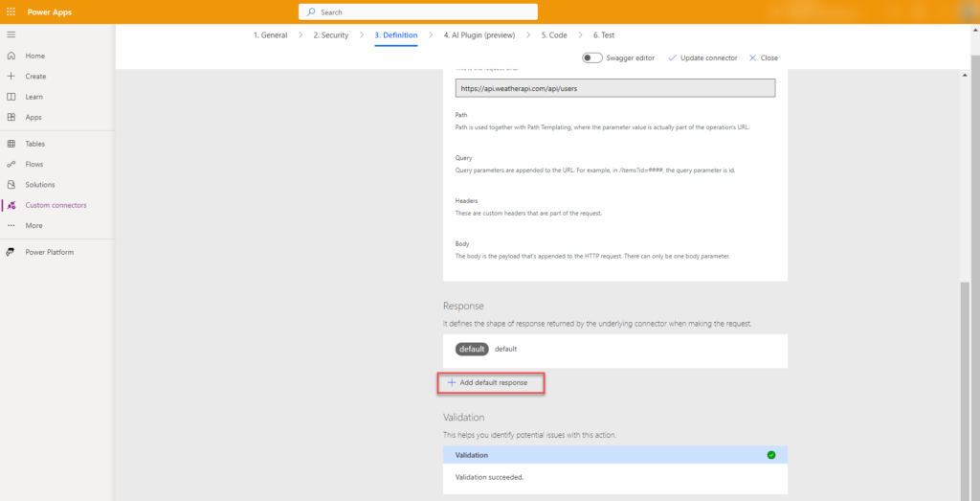Open the app launcher waffle icon
Viewport: 980px width, 501px height.
[x=11, y=11]
